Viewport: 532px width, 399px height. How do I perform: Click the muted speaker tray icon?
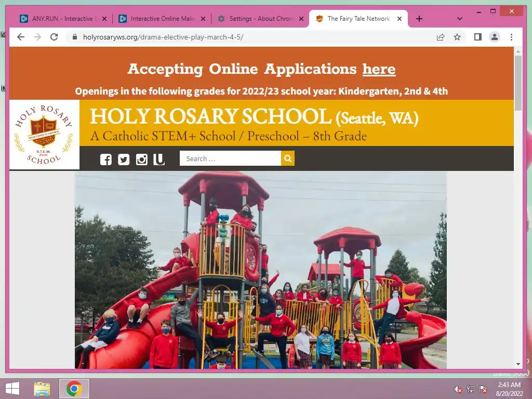click(x=458, y=389)
